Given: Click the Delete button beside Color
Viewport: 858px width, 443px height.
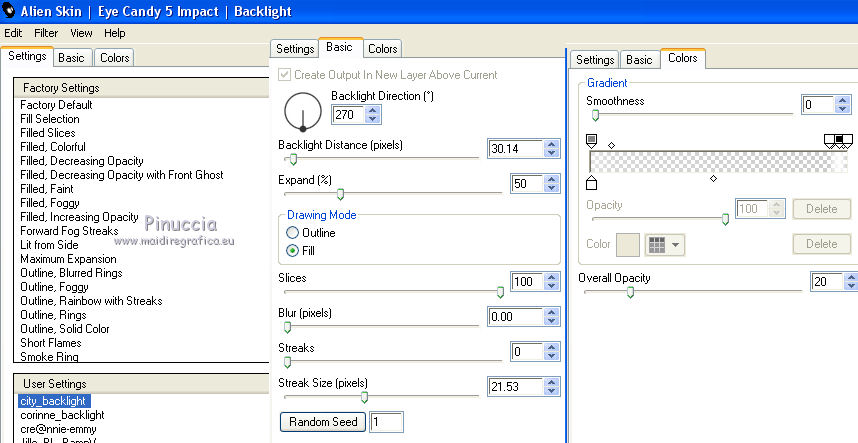Looking at the screenshot, I should [x=821, y=243].
